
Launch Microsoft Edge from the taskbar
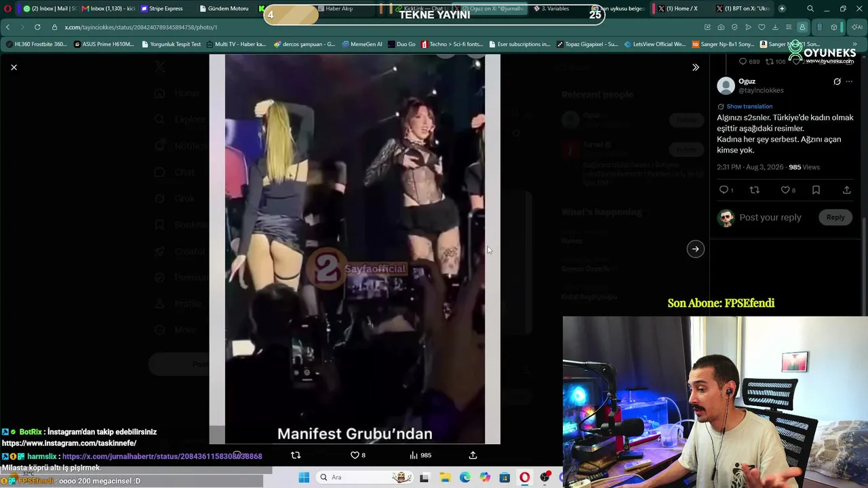click(465, 477)
